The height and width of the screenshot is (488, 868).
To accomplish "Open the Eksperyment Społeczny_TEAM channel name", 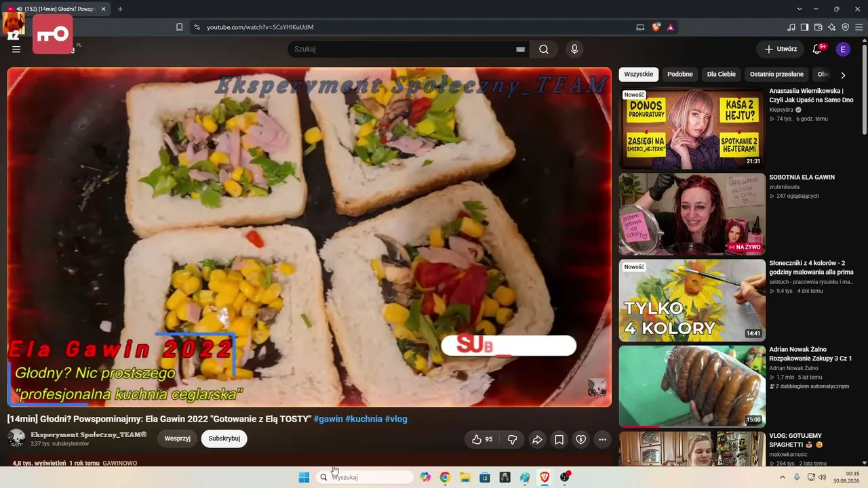I will click(x=89, y=434).
